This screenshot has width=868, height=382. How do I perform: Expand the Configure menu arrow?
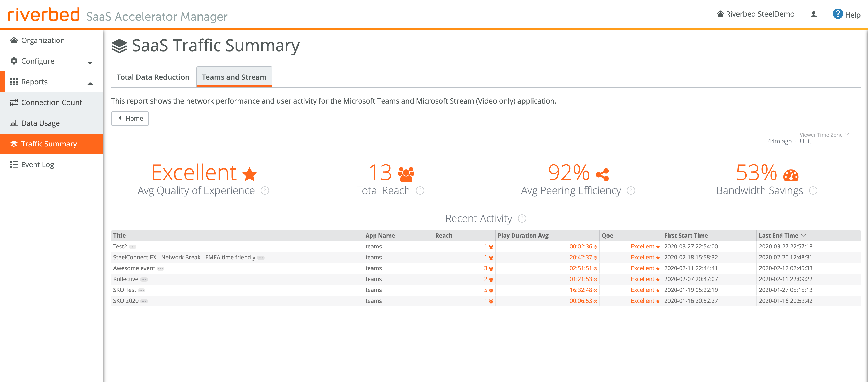pyautogui.click(x=90, y=62)
